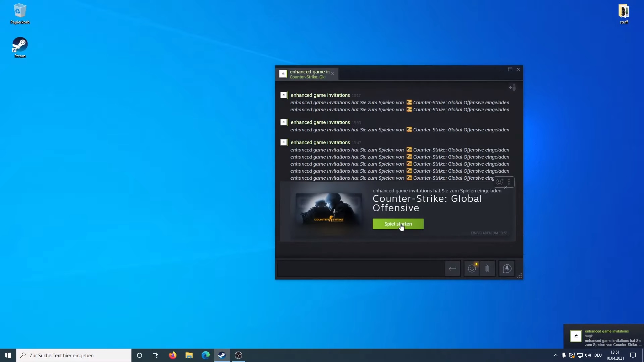This screenshot has height=362, width=644.
Task: Click the sender name above the 13:17 message
Action: coord(320,95)
